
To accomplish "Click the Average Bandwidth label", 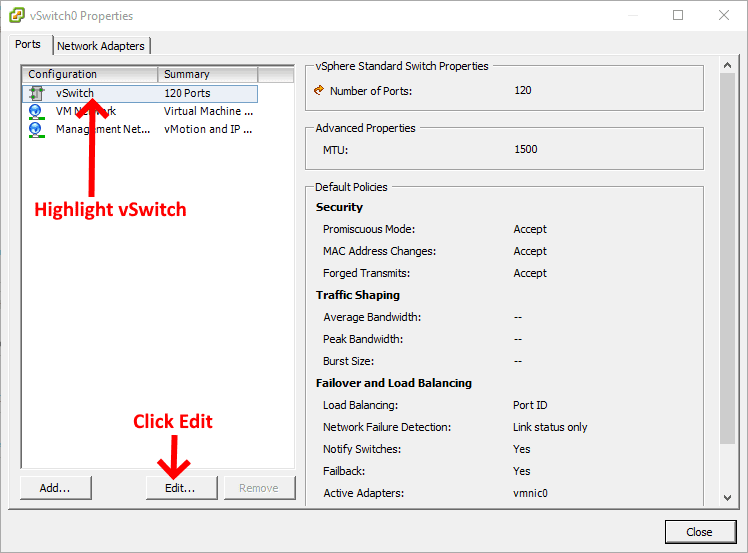I will coord(372,317).
